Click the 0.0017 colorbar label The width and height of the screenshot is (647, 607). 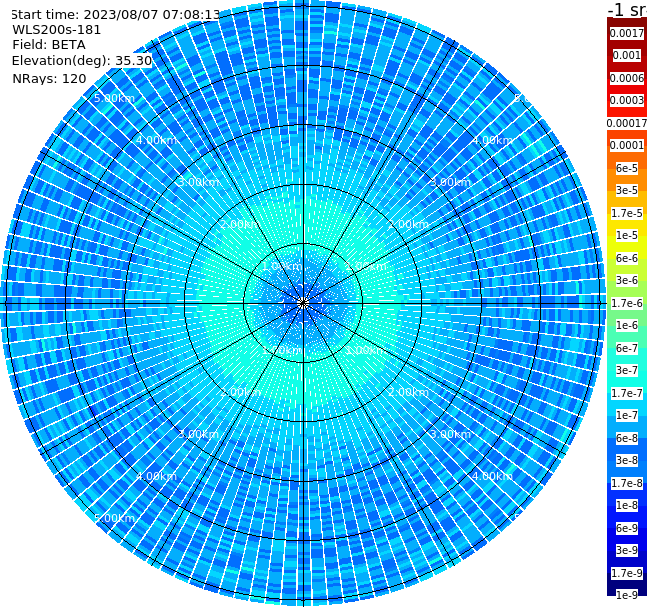[x=627, y=33]
